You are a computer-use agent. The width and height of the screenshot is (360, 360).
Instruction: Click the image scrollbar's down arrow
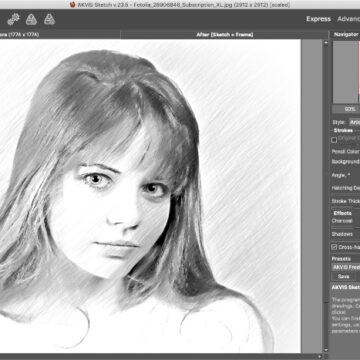325,350
